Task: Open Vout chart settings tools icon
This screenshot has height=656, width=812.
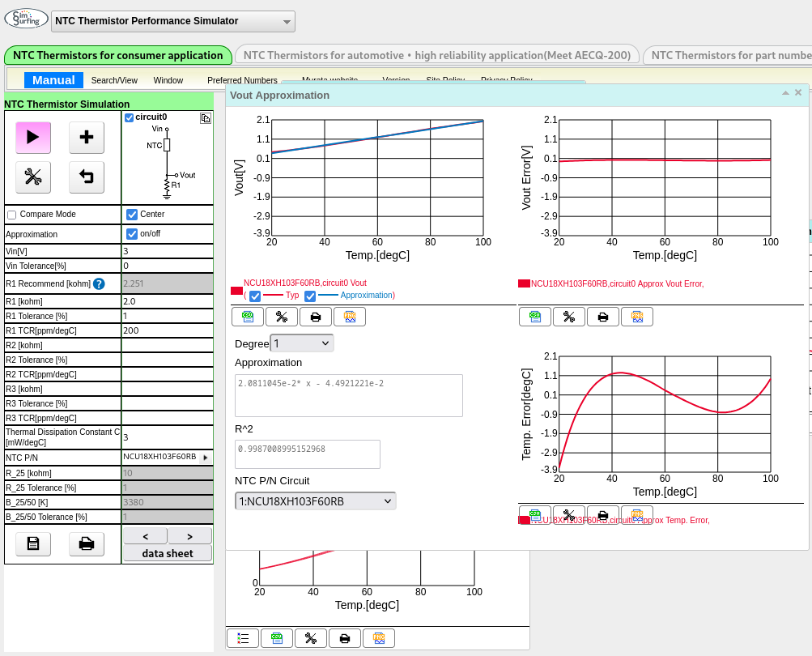Action: tap(282, 317)
